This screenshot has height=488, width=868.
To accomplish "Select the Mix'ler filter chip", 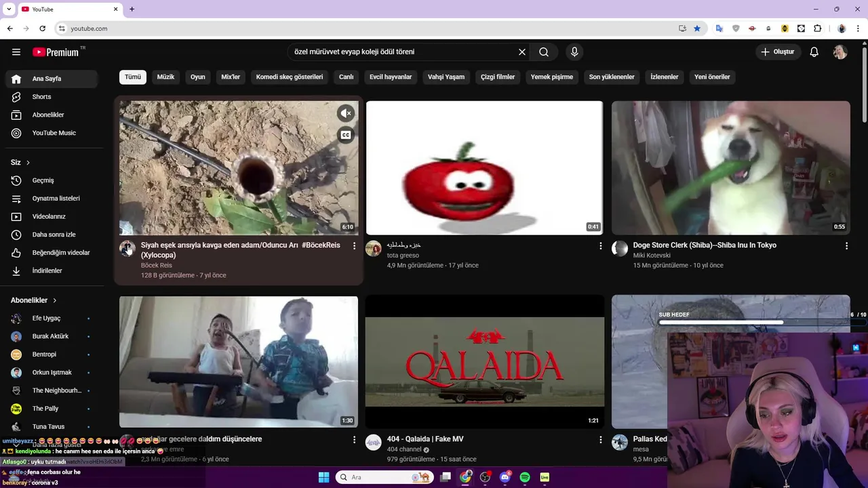I will pyautogui.click(x=231, y=77).
